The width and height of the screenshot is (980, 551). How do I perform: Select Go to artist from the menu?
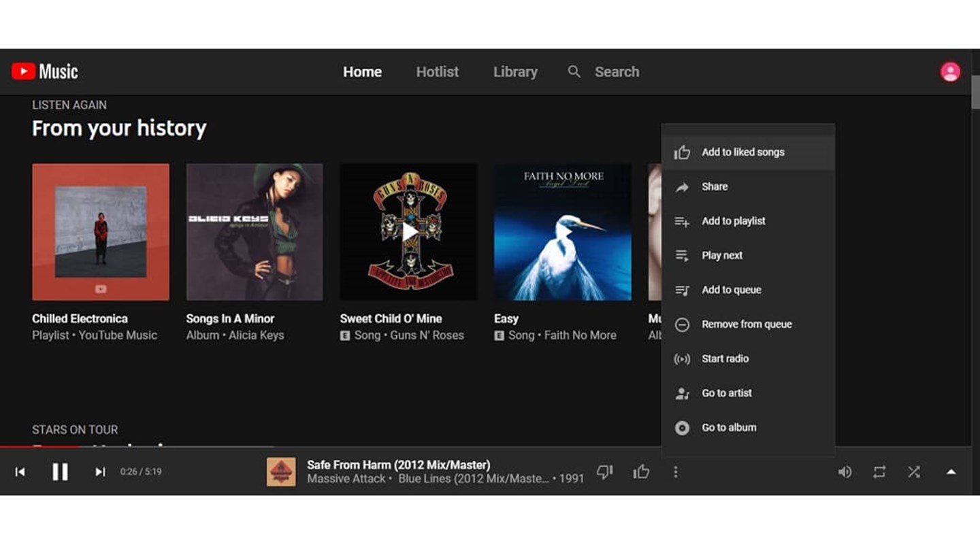coord(726,393)
